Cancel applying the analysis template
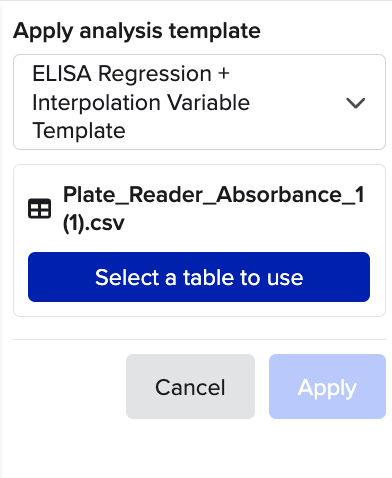The width and height of the screenshot is (392, 478). 190,386
